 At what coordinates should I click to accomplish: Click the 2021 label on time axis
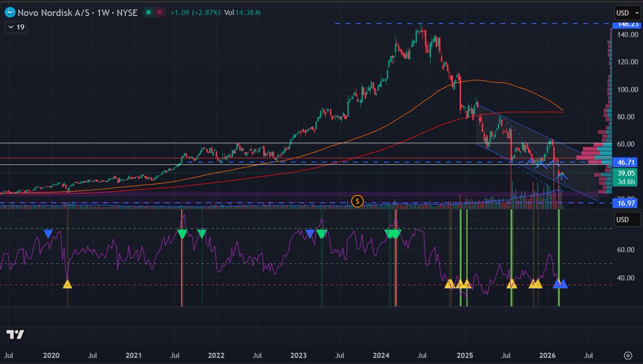[x=133, y=354]
